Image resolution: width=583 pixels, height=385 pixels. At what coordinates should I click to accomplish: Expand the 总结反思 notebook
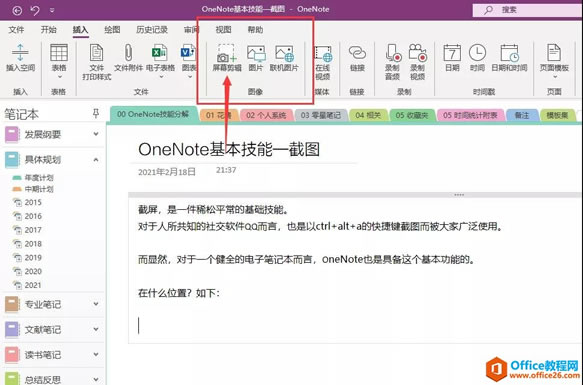pos(96,379)
